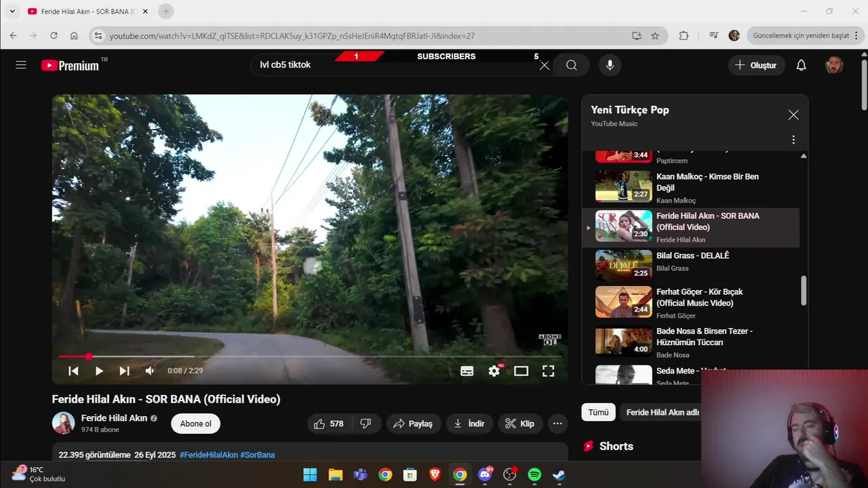Screen dimensions: 868x488
Task: Mute the video volume
Action: click(x=150, y=371)
